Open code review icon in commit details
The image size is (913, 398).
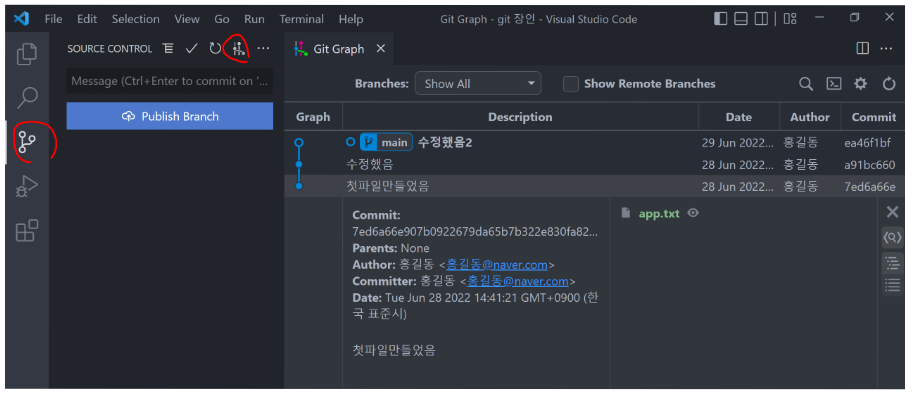tap(893, 237)
